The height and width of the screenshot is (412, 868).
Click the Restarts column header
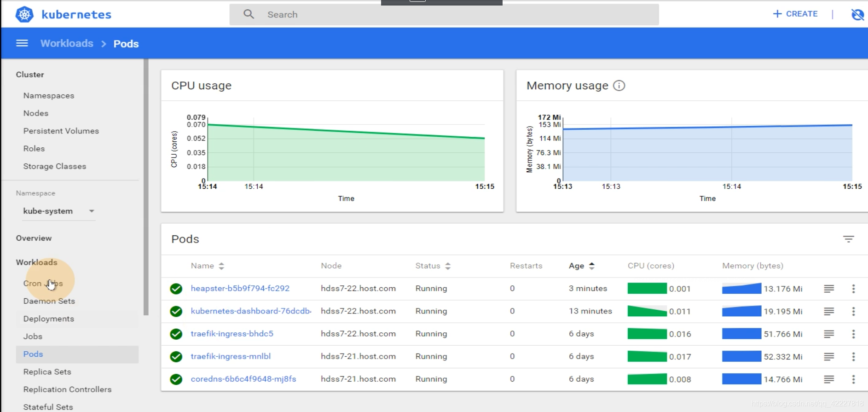click(x=526, y=266)
